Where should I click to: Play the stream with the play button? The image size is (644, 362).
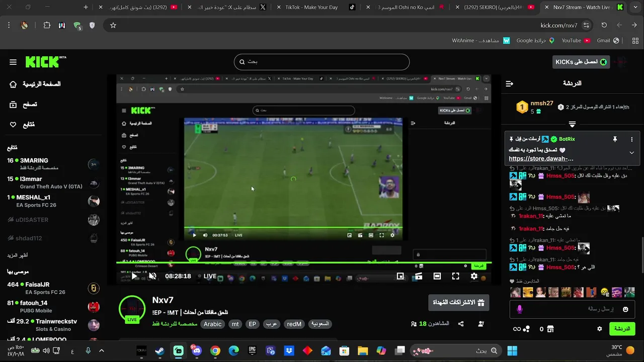coord(134,276)
